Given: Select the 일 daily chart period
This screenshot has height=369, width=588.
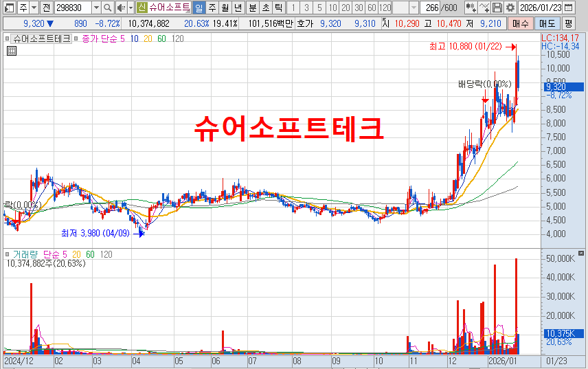Looking at the screenshot, I should click(199, 8).
